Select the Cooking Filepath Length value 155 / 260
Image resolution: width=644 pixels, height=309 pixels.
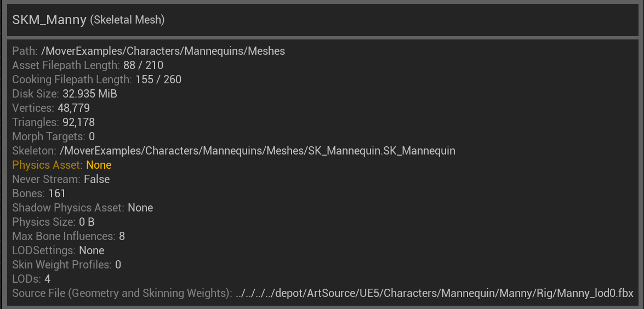(x=158, y=79)
